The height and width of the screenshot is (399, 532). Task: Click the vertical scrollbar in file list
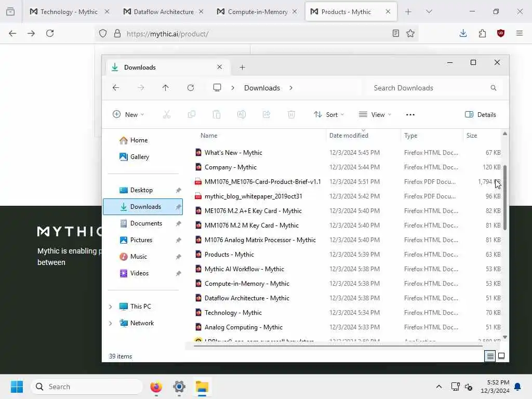(505, 197)
